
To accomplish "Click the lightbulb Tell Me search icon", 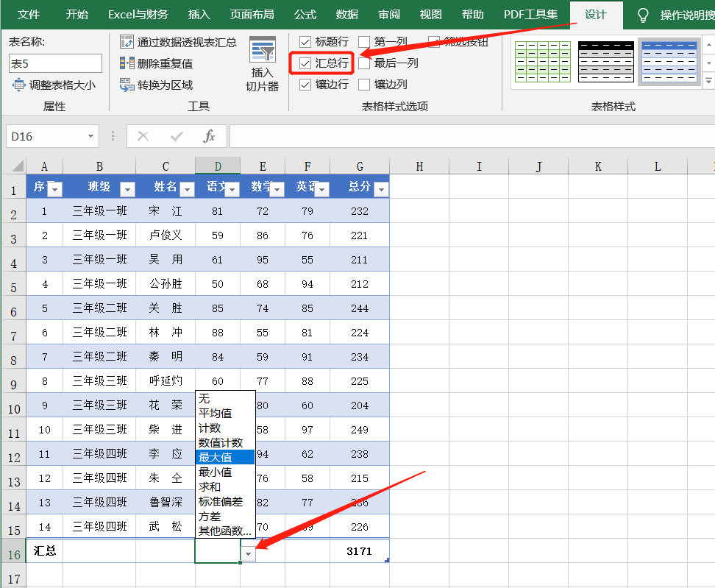I will coord(643,15).
